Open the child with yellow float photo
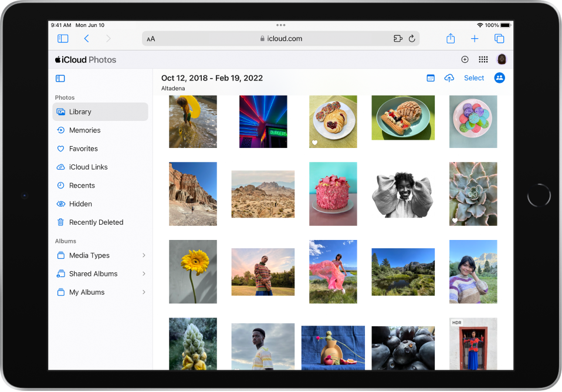Image resolution: width=562 pixels, height=392 pixels. (193, 121)
